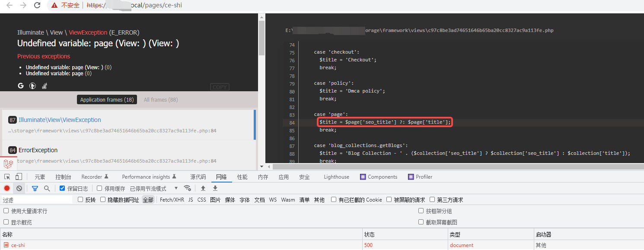The image size is (644, 250).
Task: Export HAR file download arrow icon
Action: 215,188
